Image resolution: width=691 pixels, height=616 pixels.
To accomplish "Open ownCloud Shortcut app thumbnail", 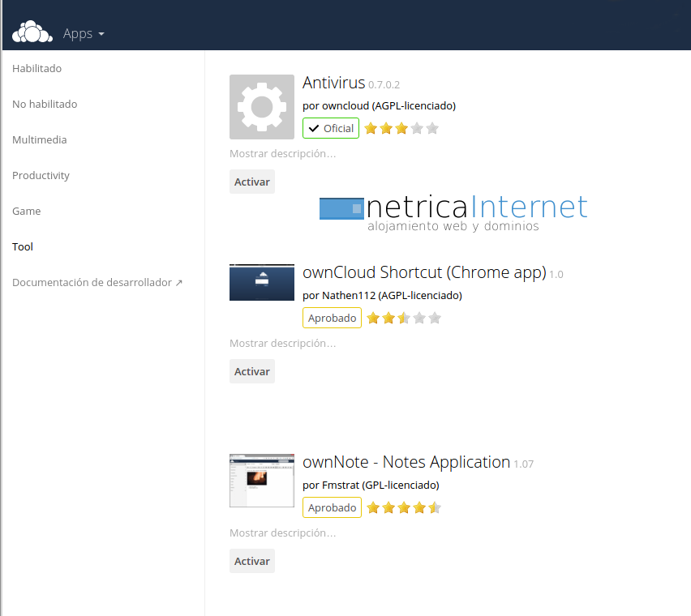I will click(x=262, y=282).
